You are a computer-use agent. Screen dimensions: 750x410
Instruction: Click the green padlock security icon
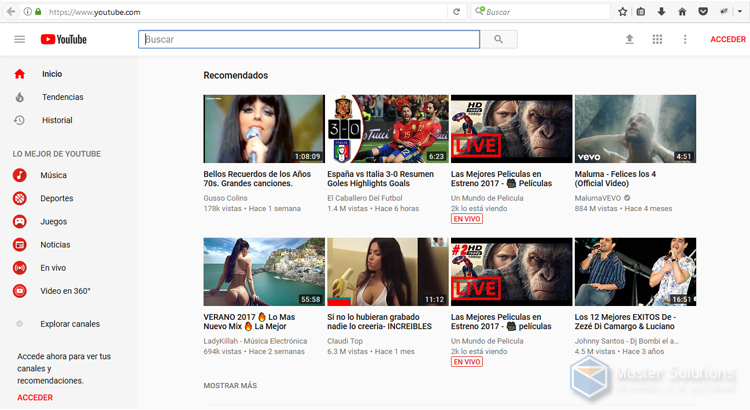pyautogui.click(x=38, y=11)
